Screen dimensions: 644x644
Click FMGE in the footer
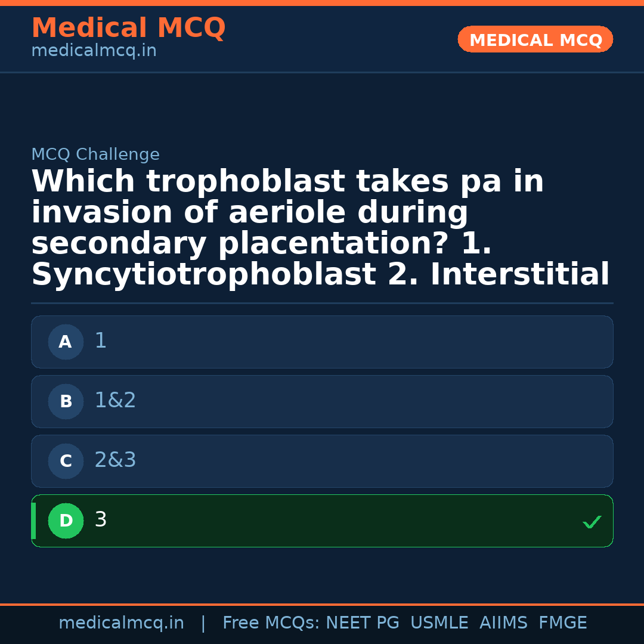[x=562, y=623]
